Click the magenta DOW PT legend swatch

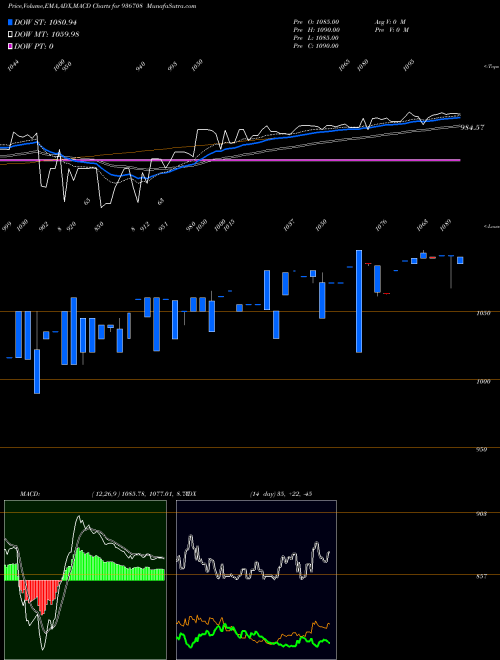tap(10, 46)
